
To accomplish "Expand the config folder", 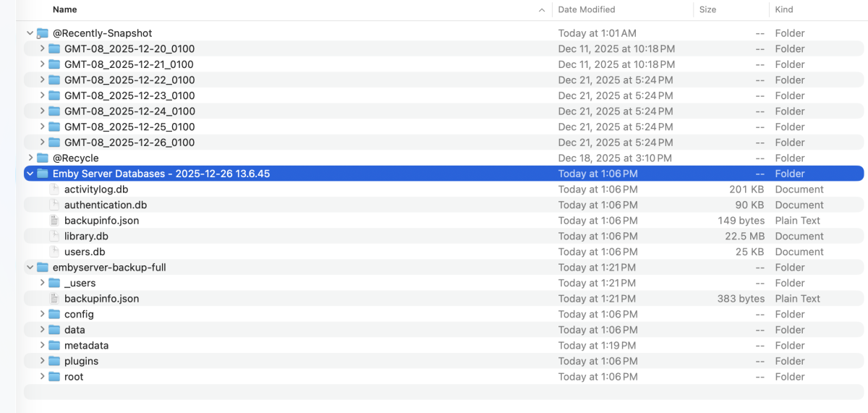I will (x=43, y=314).
